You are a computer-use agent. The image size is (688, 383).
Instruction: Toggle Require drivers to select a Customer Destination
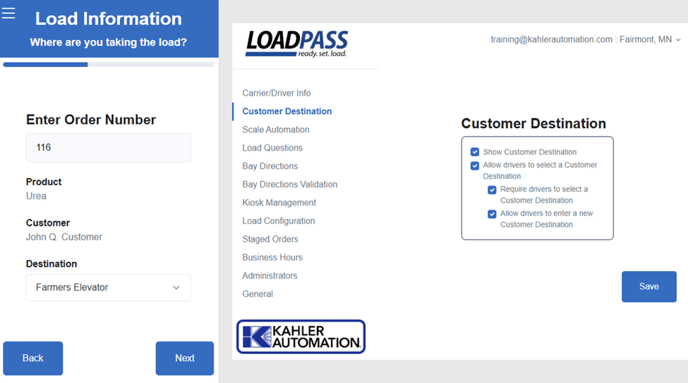tap(492, 190)
